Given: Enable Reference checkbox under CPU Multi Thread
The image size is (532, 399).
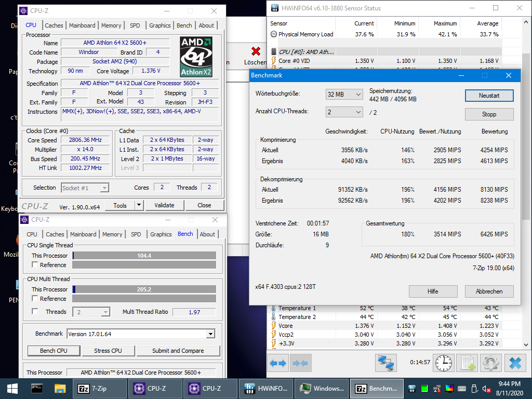Looking at the screenshot, I should click(35, 299).
